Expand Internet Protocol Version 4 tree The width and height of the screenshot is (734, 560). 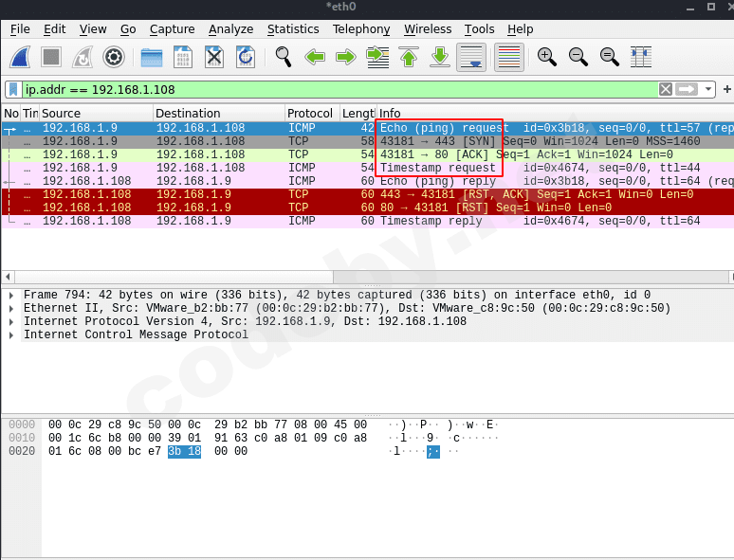pos(11,321)
